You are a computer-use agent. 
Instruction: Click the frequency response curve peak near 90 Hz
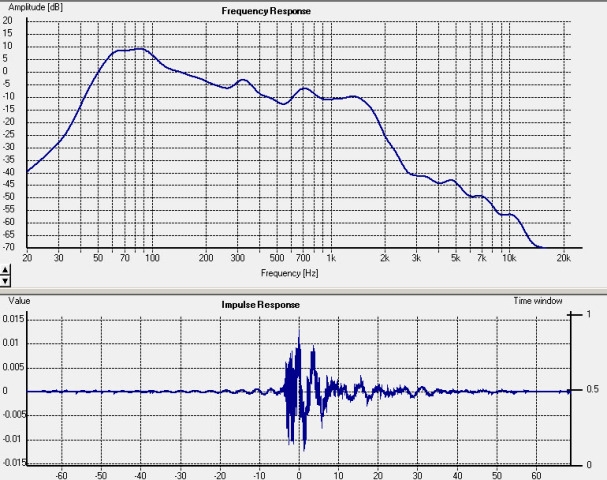click(x=141, y=49)
